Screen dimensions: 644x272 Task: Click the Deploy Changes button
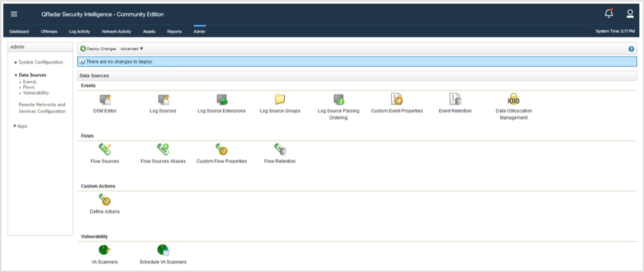98,49
